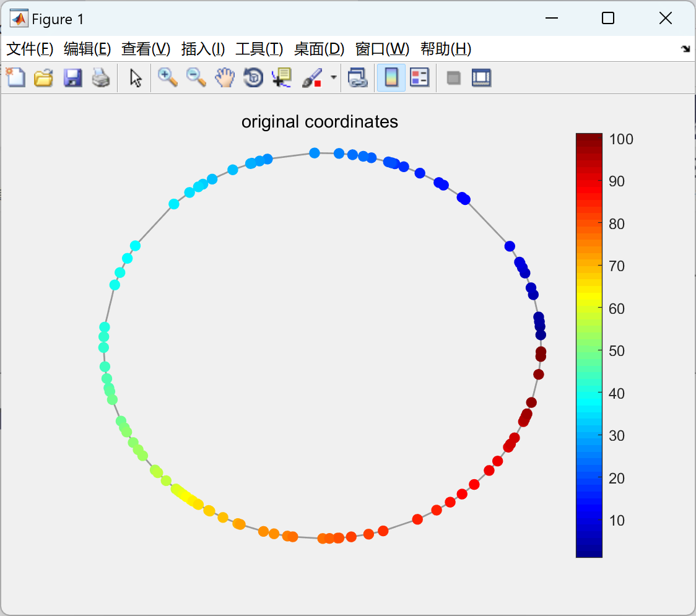Select the Zoom In magnifier tool
Viewport: 696px width, 616px height.
168,77
